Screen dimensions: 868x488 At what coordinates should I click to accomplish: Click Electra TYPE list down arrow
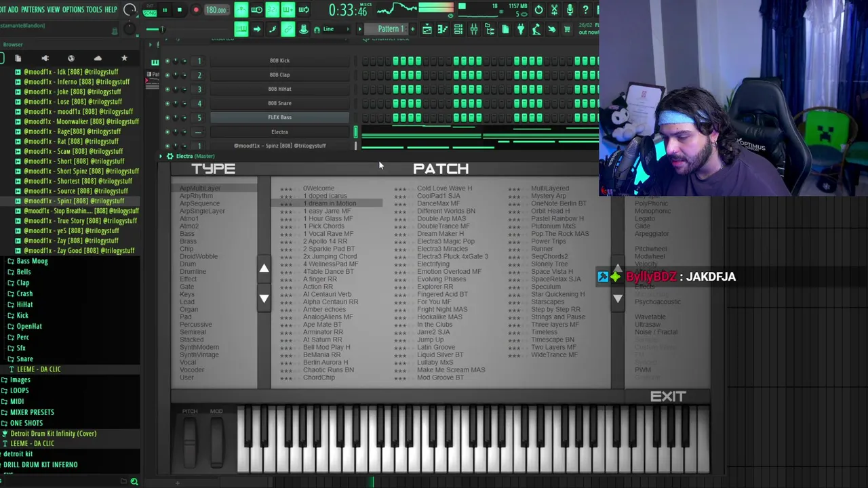pyautogui.click(x=264, y=298)
